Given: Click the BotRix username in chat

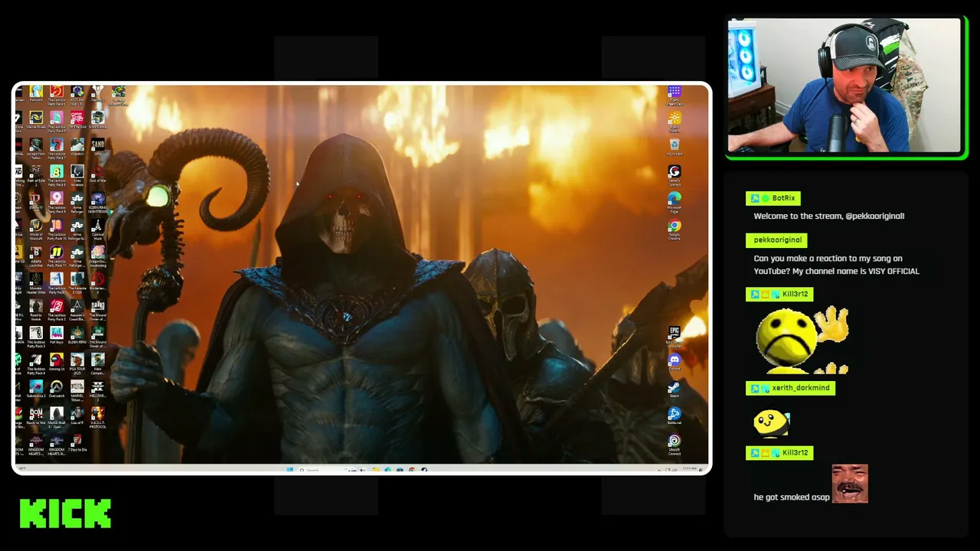Looking at the screenshot, I should click(x=783, y=198).
